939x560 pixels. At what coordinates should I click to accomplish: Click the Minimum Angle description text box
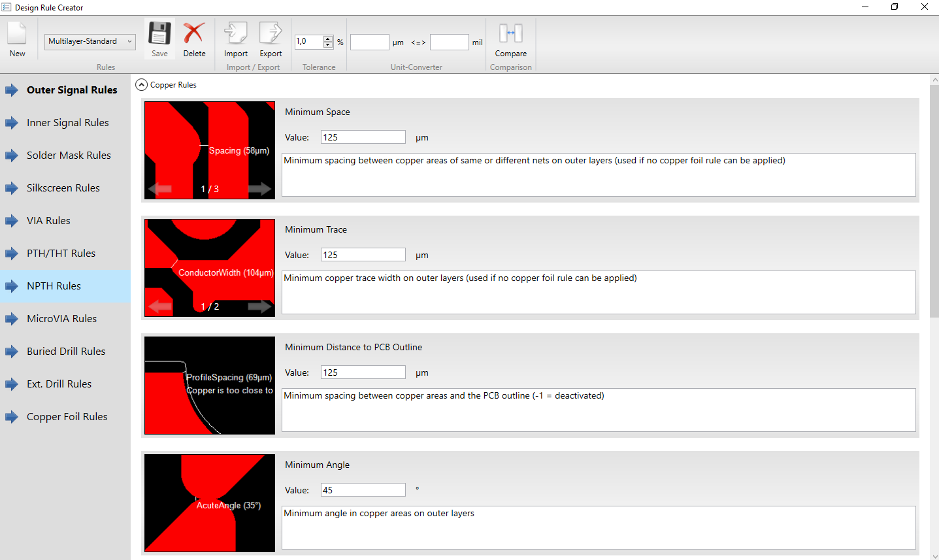[x=599, y=528]
